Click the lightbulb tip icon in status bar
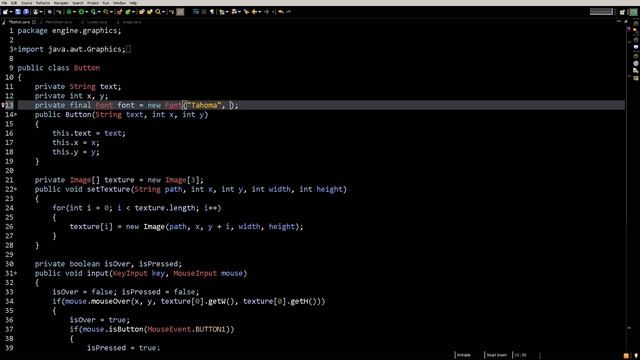Image resolution: width=640 pixels, height=360 pixels. pos(636,356)
